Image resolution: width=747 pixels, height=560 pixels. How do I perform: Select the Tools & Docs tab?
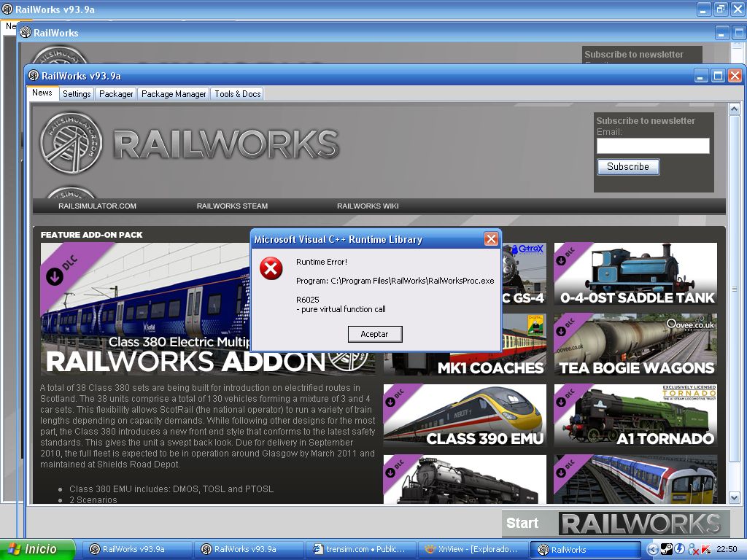tap(238, 94)
